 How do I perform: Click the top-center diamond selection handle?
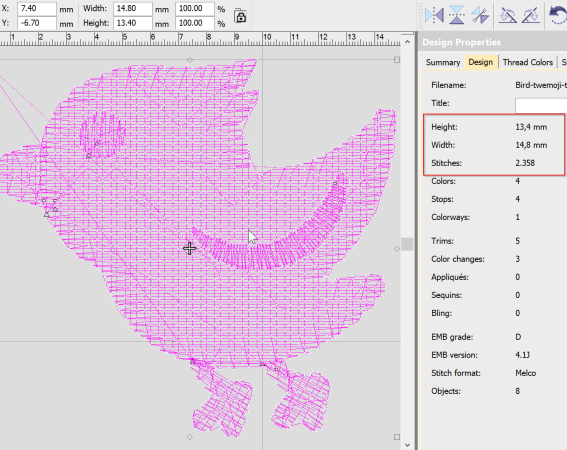pos(189,60)
